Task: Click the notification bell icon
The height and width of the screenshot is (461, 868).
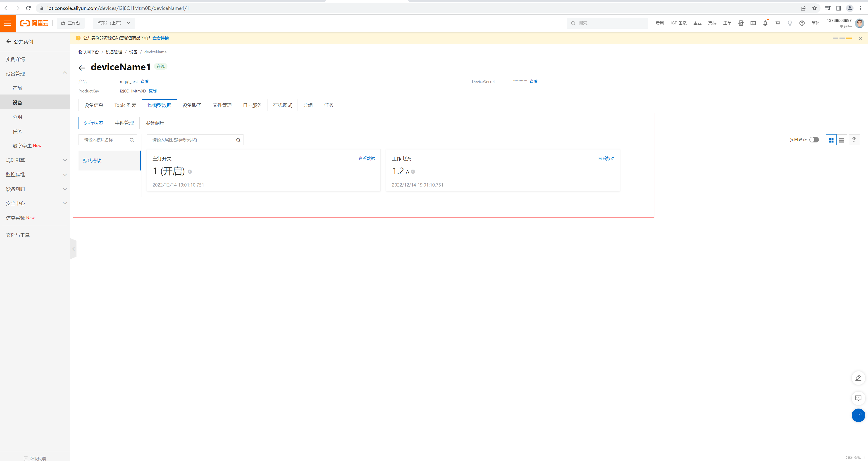Action: [x=765, y=23]
